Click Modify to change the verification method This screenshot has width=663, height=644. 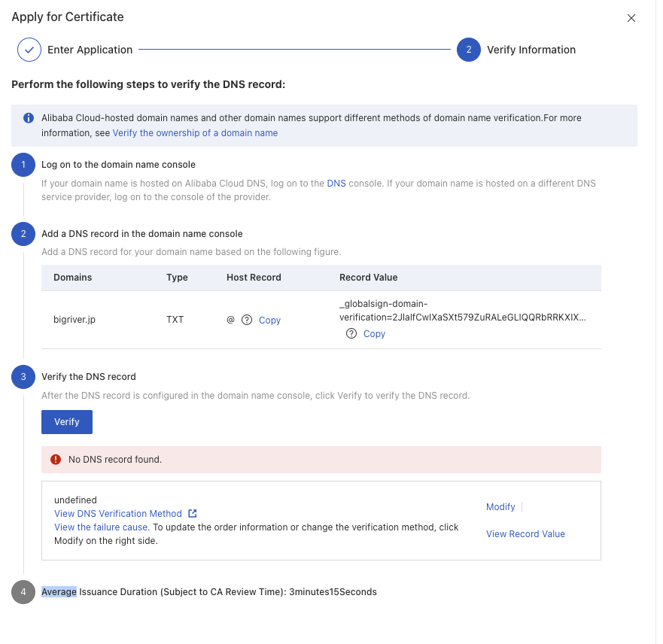click(500, 507)
